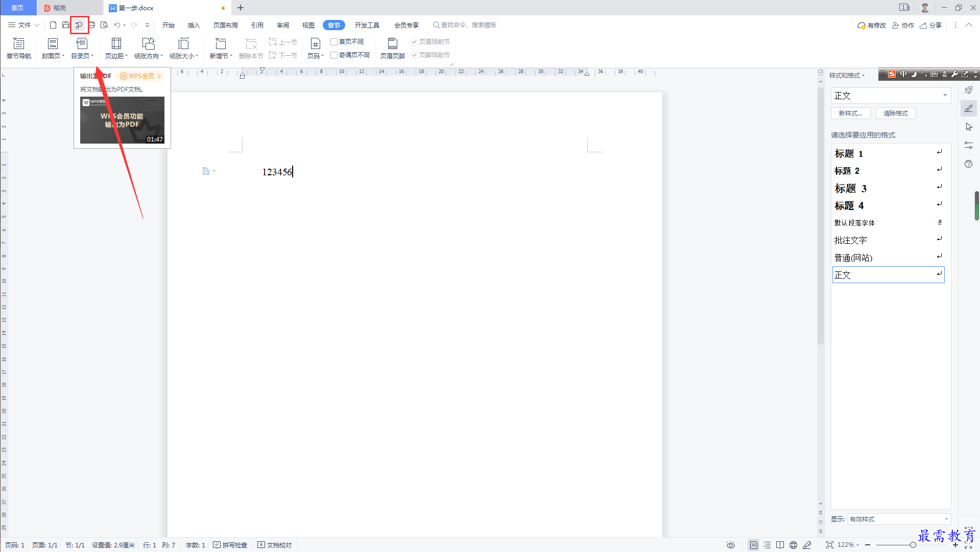Click the writing mode pen icon
980x552 pixels.
[807, 545]
